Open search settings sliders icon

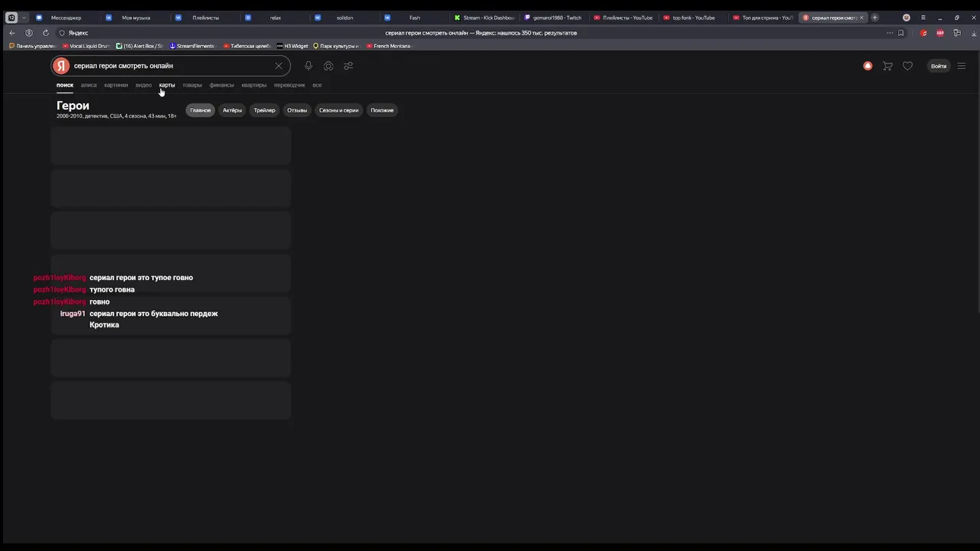[348, 66]
